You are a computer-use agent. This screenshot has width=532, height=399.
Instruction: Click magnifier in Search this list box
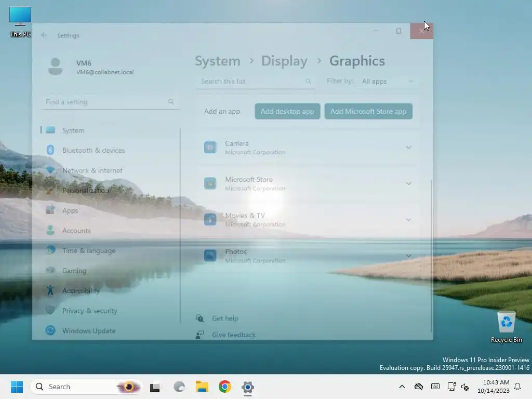pyautogui.click(x=308, y=81)
